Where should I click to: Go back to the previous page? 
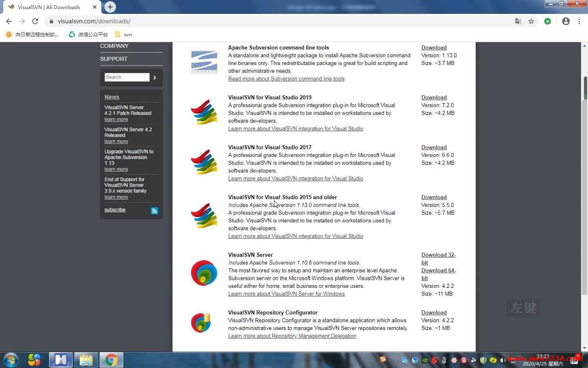coord(9,21)
